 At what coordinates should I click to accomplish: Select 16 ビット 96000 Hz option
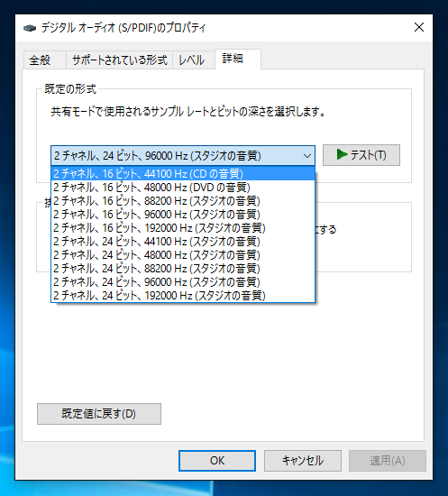click(183, 215)
